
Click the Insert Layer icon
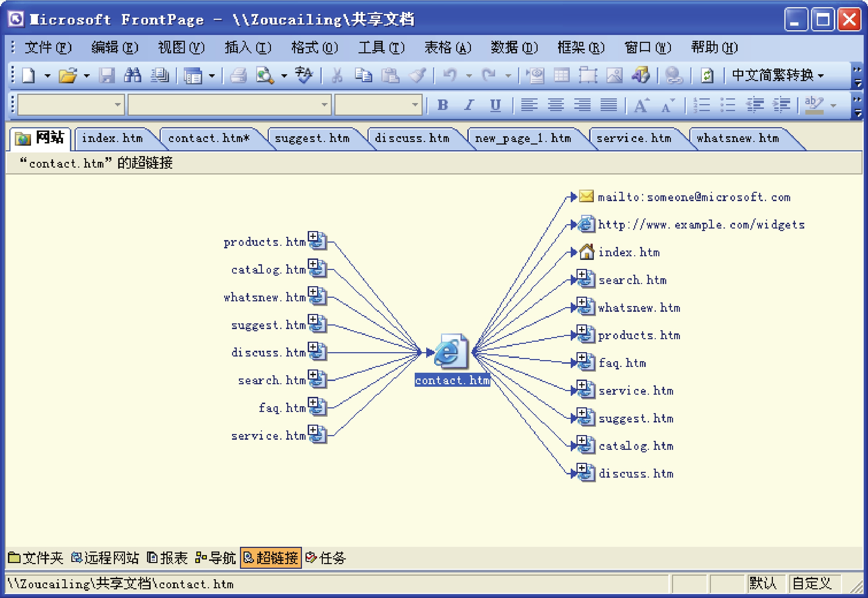(588, 76)
